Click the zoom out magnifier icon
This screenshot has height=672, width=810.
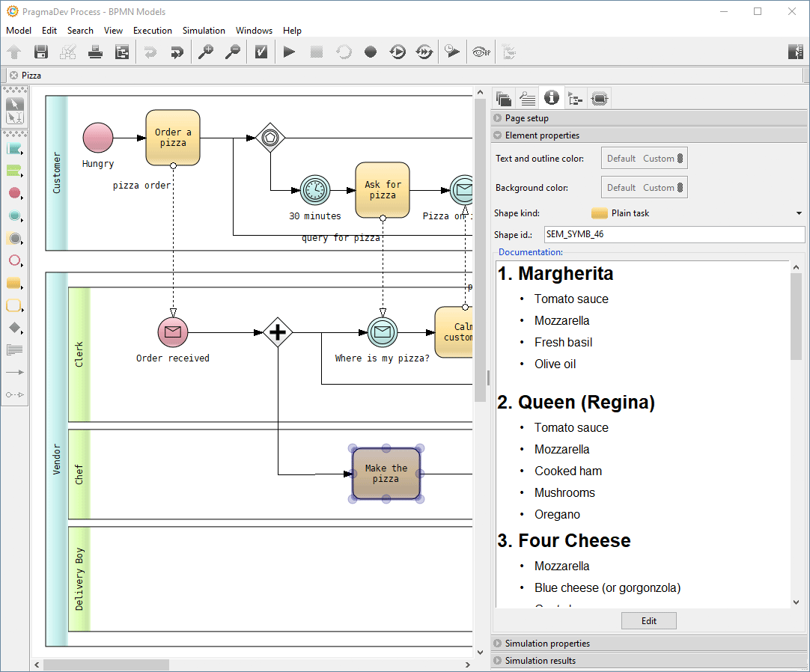pyautogui.click(x=233, y=52)
